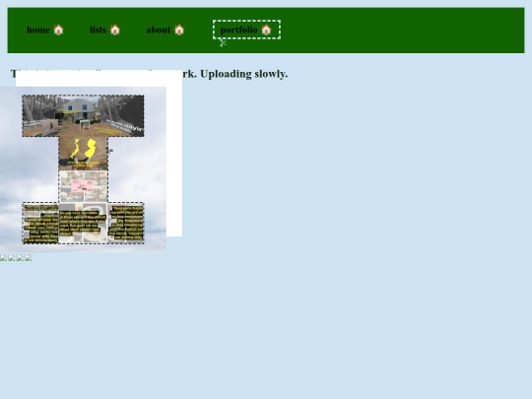The height and width of the screenshot is (399, 532).
Task: Click the bottom center yellow text panel
Action: [83, 224]
